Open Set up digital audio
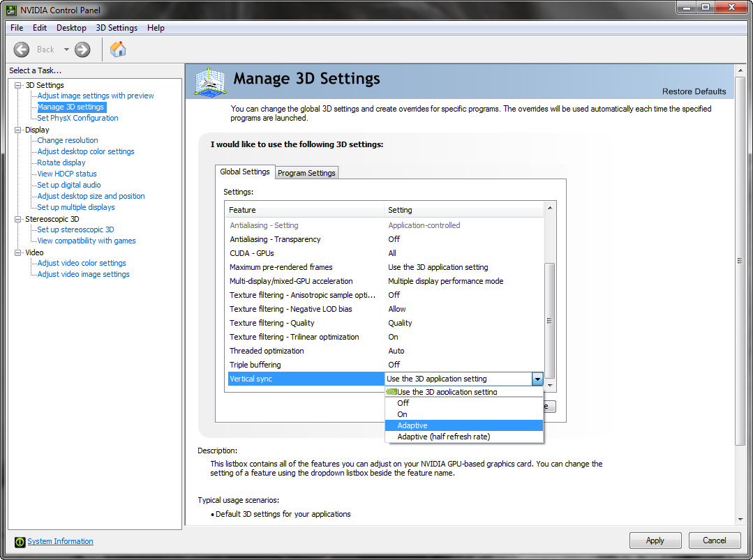This screenshot has width=753, height=560. [x=68, y=185]
